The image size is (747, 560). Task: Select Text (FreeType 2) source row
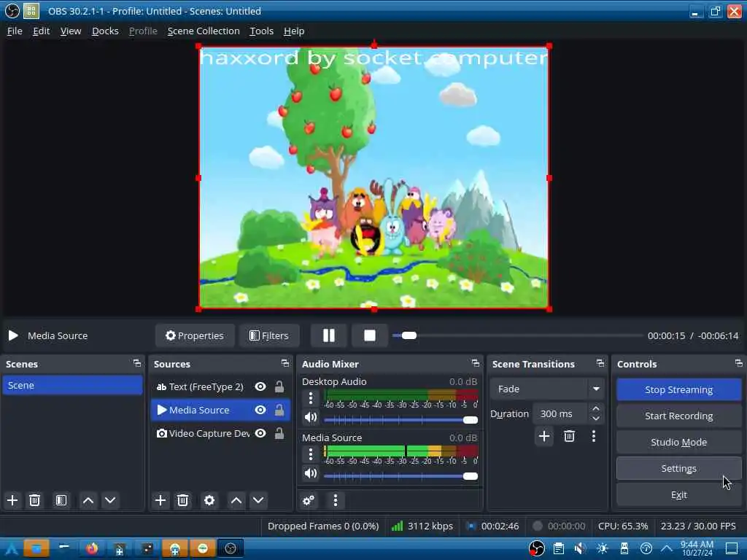pos(220,386)
